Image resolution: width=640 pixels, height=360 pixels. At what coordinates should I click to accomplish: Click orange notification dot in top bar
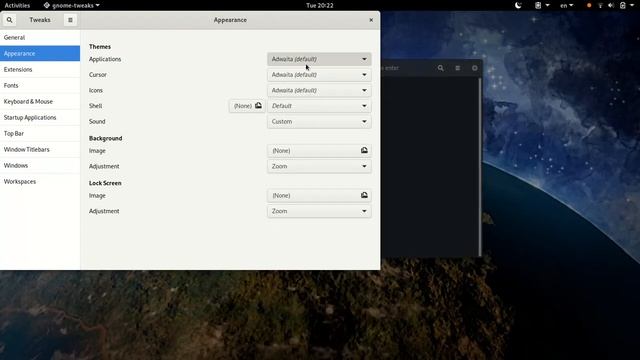[x=589, y=5]
